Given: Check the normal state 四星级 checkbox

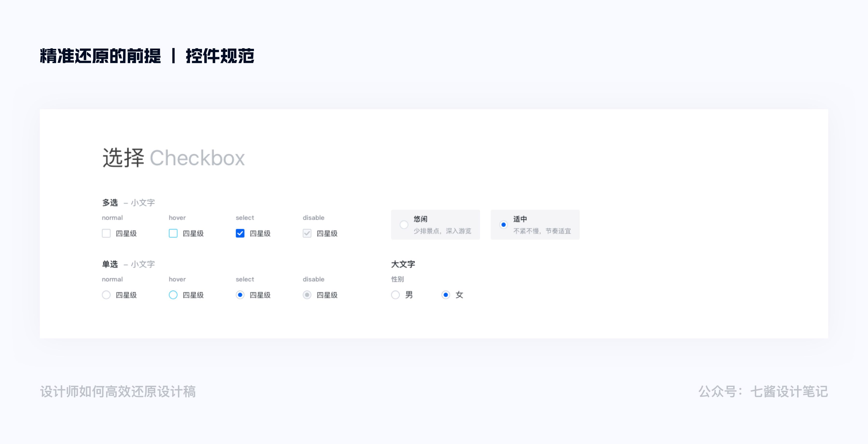Looking at the screenshot, I should pyautogui.click(x=106, y=233).
